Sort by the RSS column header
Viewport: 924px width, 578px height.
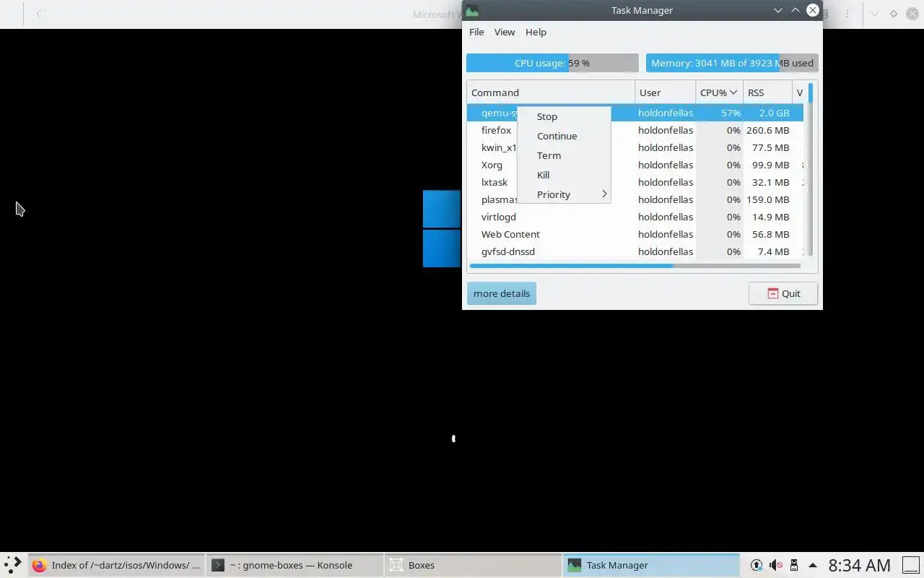pos(767,92)
